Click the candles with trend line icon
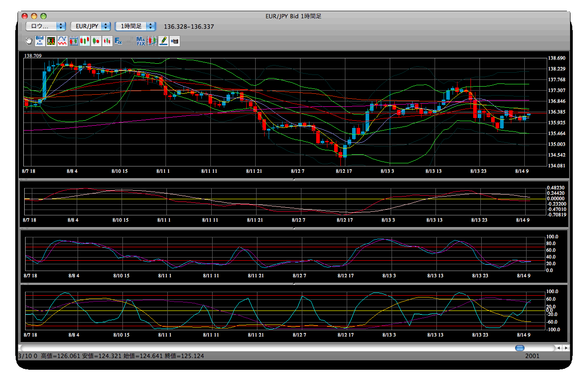Image resolution: width=588 pixels, height=385 pixels. 152,41
